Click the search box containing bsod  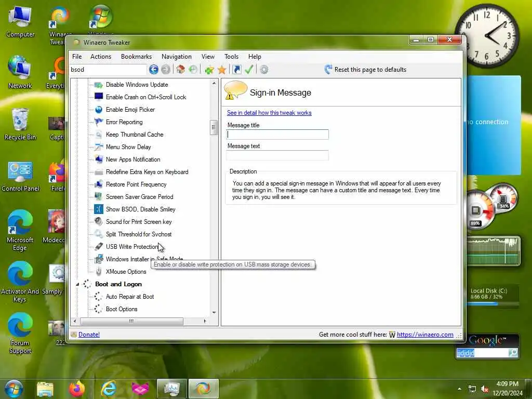coord(108,70)
